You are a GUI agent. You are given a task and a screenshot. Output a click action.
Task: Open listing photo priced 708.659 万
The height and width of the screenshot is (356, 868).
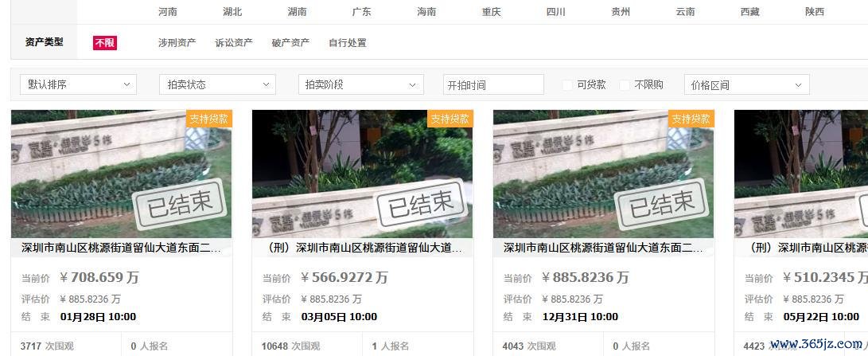pyautogui.click(x=121, y=174)
